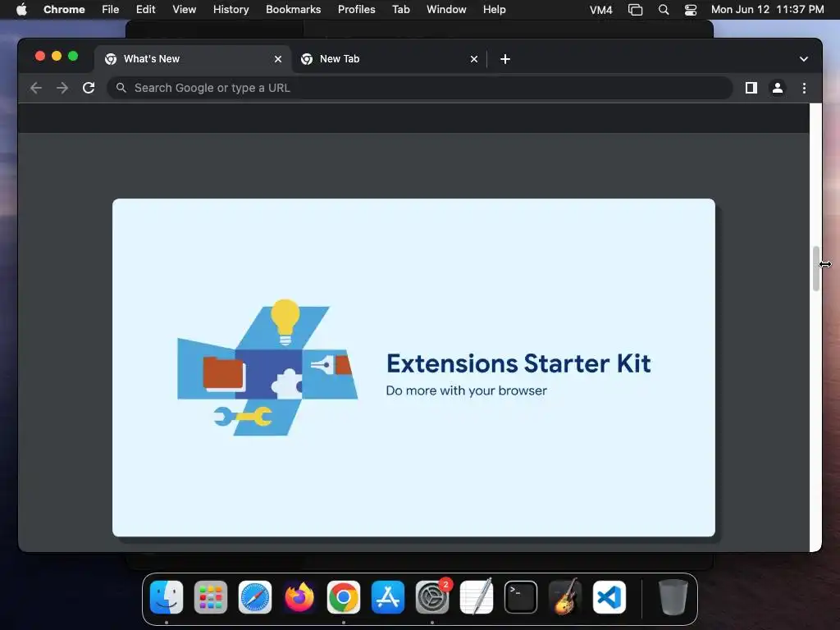Viewport: 840px width, 630px height.
Task: Open System Settings from the Dock
Action: tap(432, 597)
